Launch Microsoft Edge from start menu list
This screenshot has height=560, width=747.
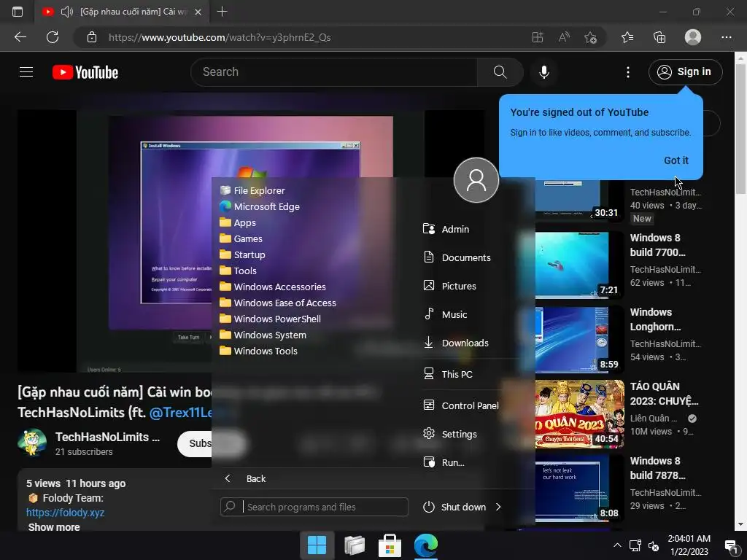pos(260,206)
